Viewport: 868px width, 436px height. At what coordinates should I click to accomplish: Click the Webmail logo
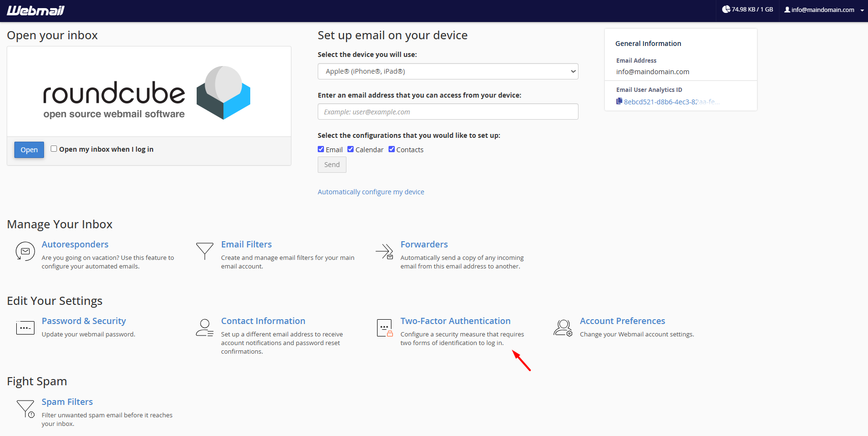coord(35,11)
